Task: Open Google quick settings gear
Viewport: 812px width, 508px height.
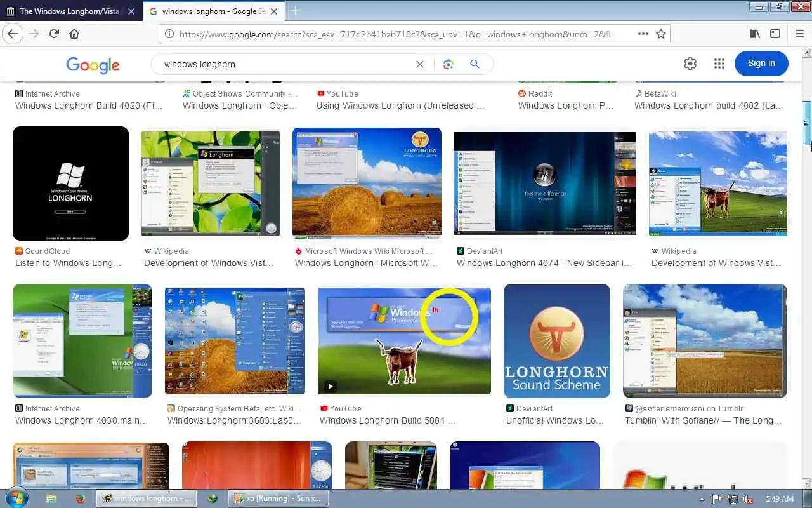Action: pyautogui.click(x=690, y=63)
